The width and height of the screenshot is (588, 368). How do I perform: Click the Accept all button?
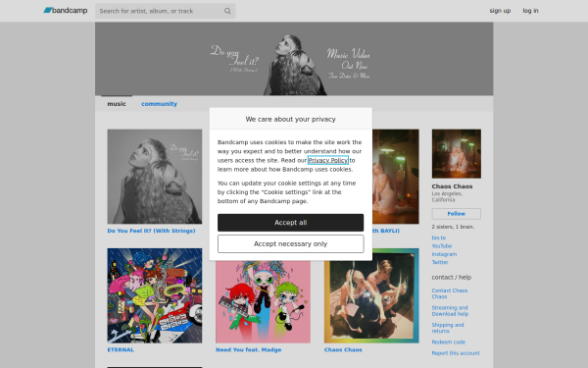(x=291, y=223)
